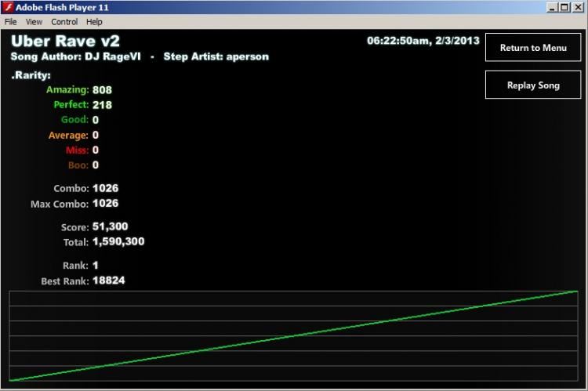Close the Flash Player window
The width and height of the screenshot is (588, 391).
(578, 7)
